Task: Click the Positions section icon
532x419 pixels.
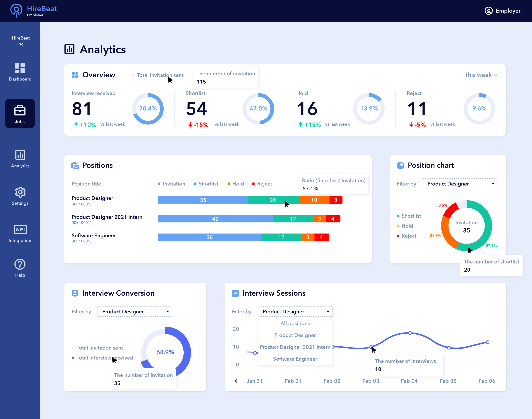Action: point(75,166)
